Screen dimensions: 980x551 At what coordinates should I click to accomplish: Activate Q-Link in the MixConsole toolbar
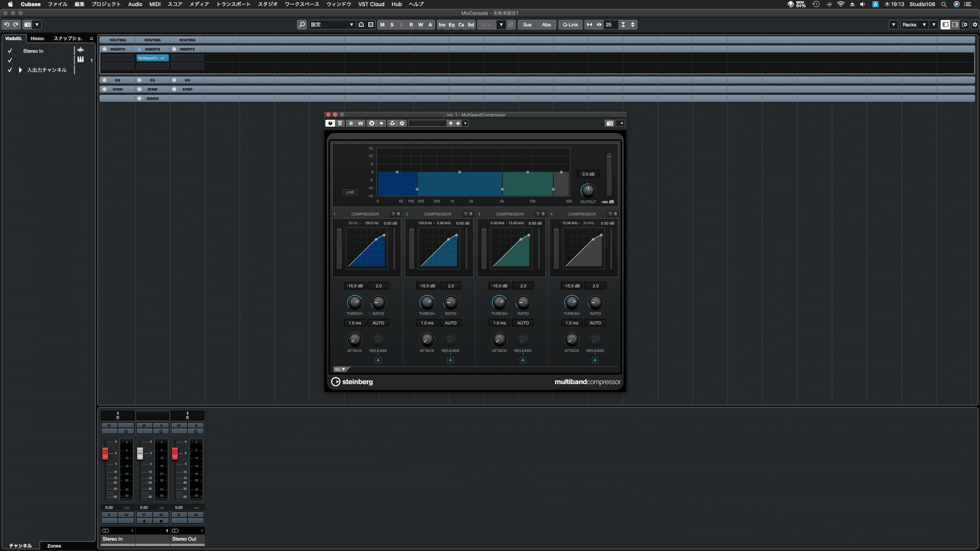(x=570, y=24)
